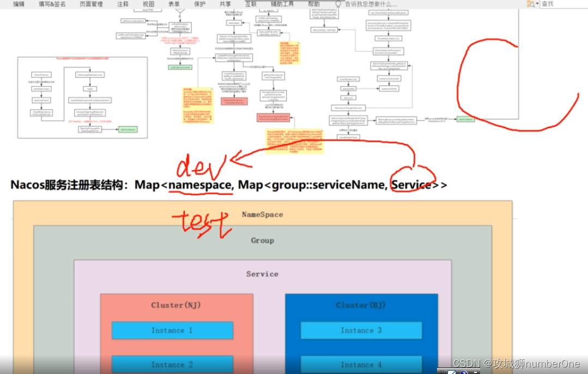The image size is (588, 374).
Task: Click the light bulb tell-me icon
Action: [x=338, y=4]
